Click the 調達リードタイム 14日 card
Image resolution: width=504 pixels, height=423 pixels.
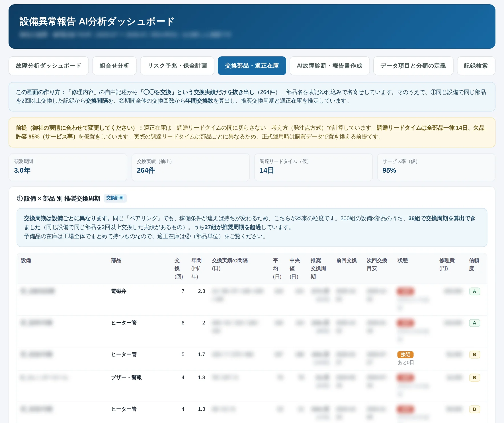tap(313, 167)
